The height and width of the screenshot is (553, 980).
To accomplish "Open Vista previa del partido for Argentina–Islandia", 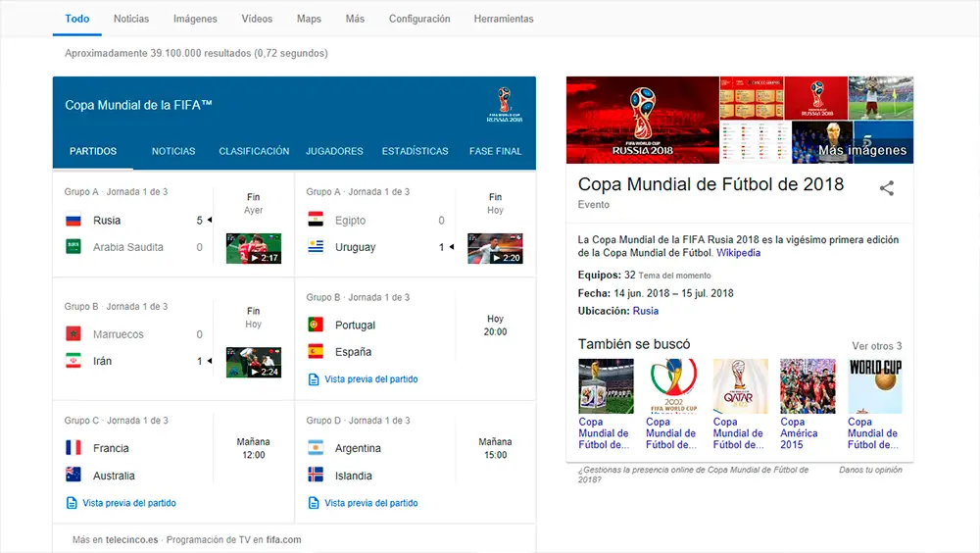I will coord(371,503).
